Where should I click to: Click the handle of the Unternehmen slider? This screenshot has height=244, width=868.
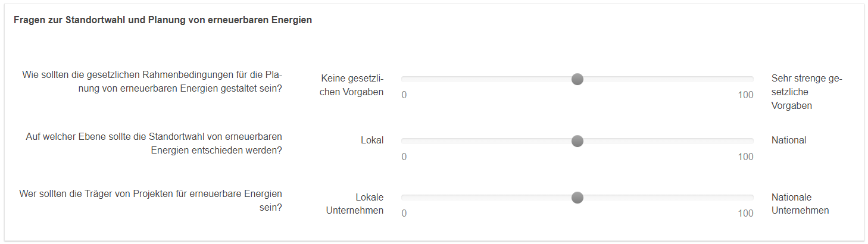tap(577, 198)
